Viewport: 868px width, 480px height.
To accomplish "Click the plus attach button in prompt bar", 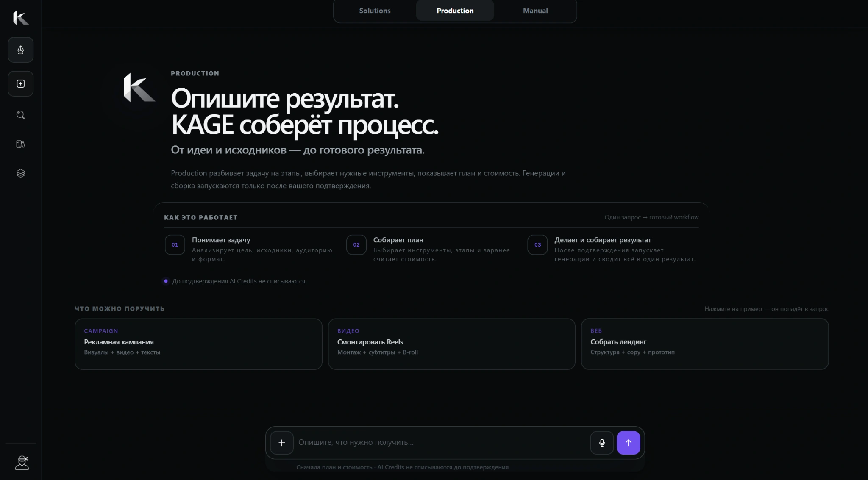I will point(282,443).
